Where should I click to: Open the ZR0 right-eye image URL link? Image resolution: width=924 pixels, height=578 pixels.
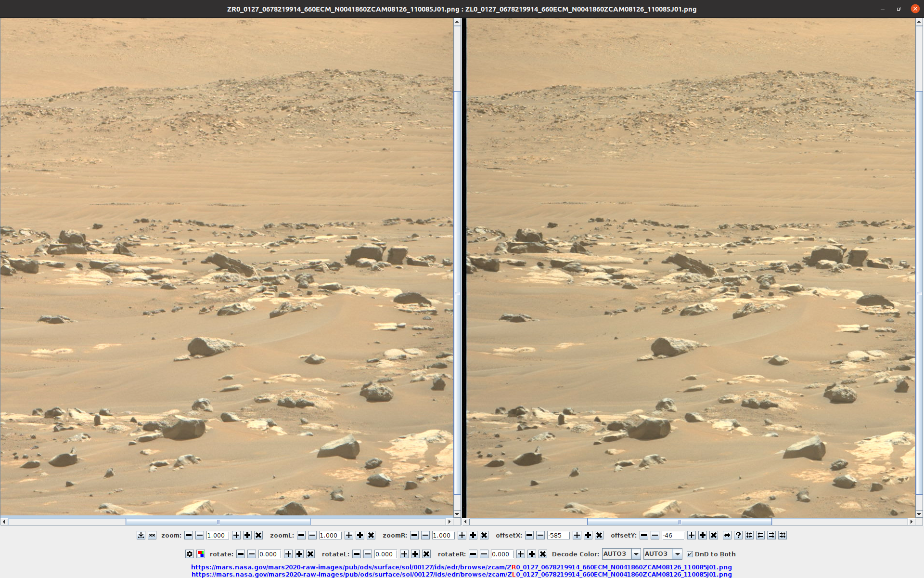[x=461, y=567]
